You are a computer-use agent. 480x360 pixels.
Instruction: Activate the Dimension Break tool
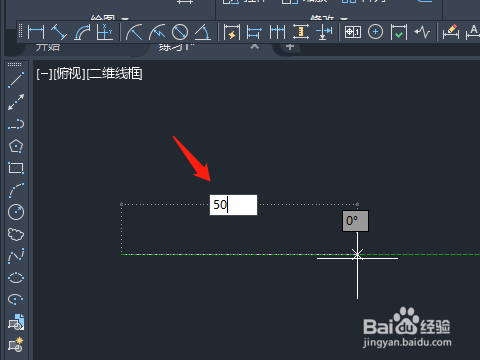323,32
